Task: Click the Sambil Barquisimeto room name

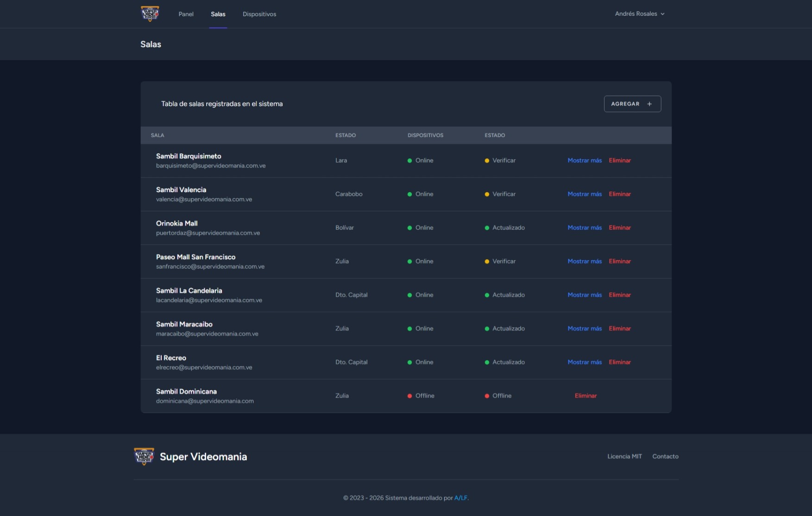Action: pyautogui.click(x=189, y=156)
